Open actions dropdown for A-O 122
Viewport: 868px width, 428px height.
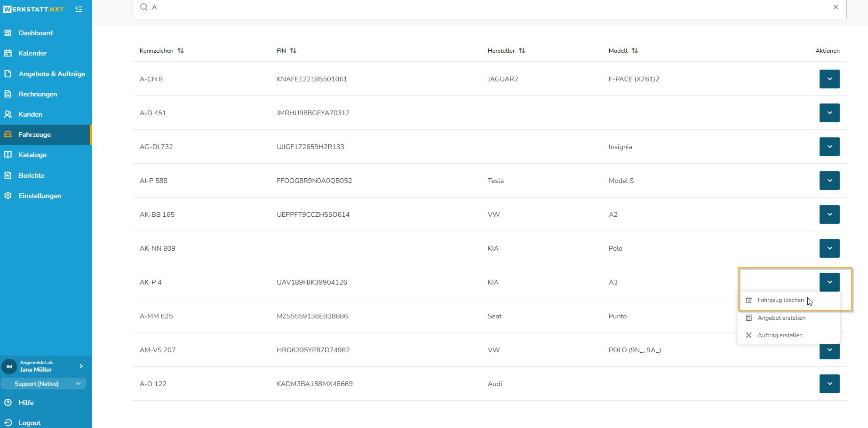(x=829, y=384)
